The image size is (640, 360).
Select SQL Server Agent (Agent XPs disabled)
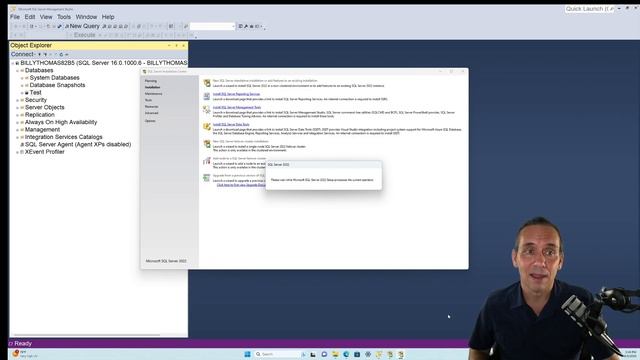[x=78, y=144]
